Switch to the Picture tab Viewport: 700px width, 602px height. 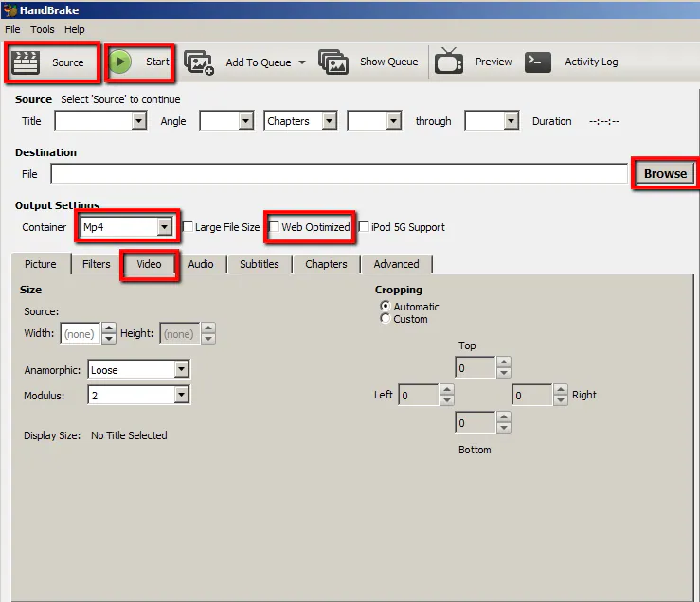pos(41,264)
